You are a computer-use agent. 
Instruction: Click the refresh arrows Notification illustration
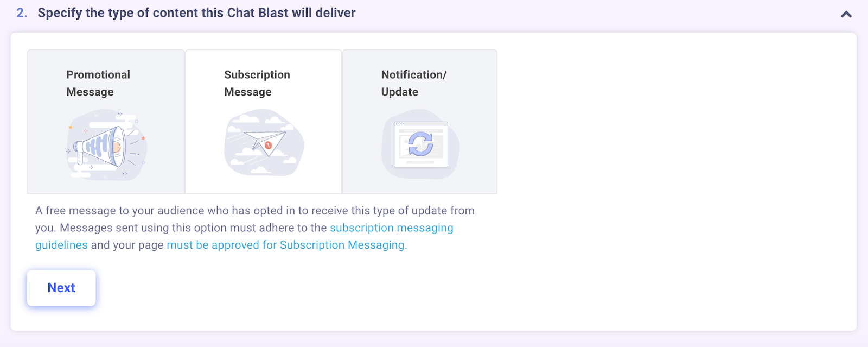[420, 144]
